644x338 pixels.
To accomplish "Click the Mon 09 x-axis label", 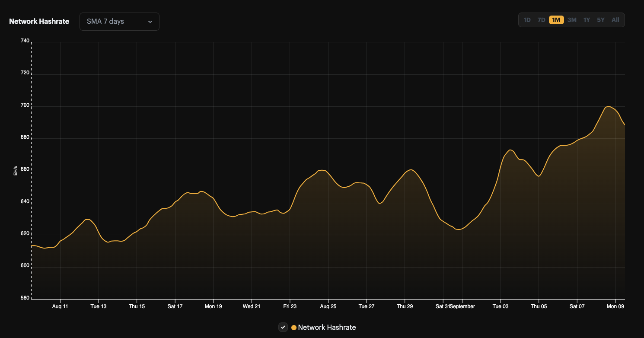I will [x=615, y=306].
